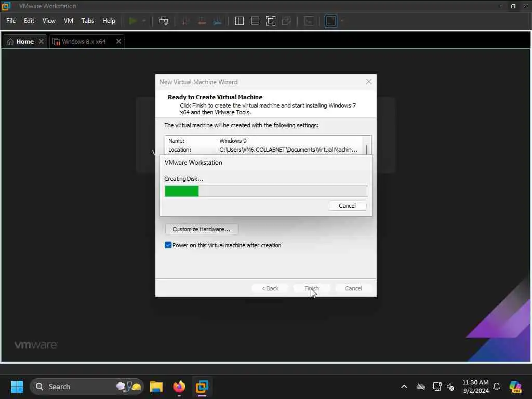Toggle the library sidebar view icon

click(239, 21)
